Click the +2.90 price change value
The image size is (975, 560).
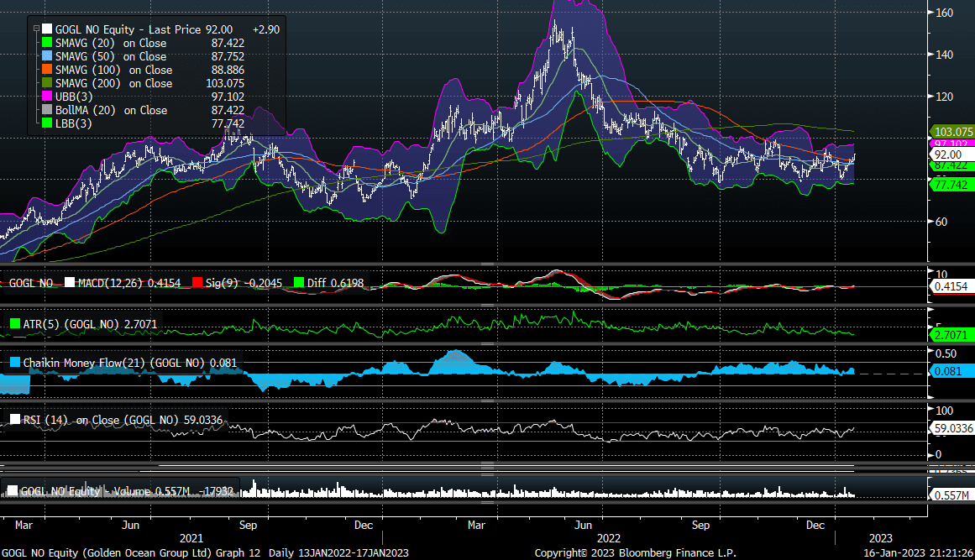coord(266,29)
